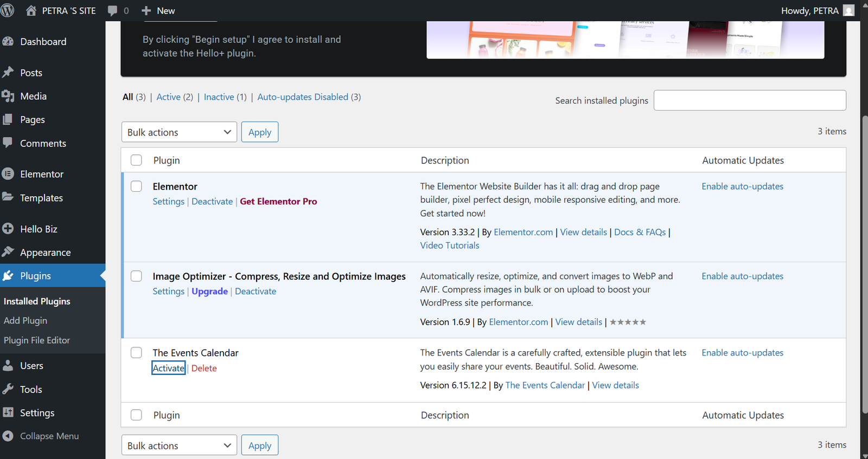The width and height of the screenshot is (868, 459).
Task: Open the Howdy, PETRA account menu
Action: pyautogui.click(x=817, y=11)
